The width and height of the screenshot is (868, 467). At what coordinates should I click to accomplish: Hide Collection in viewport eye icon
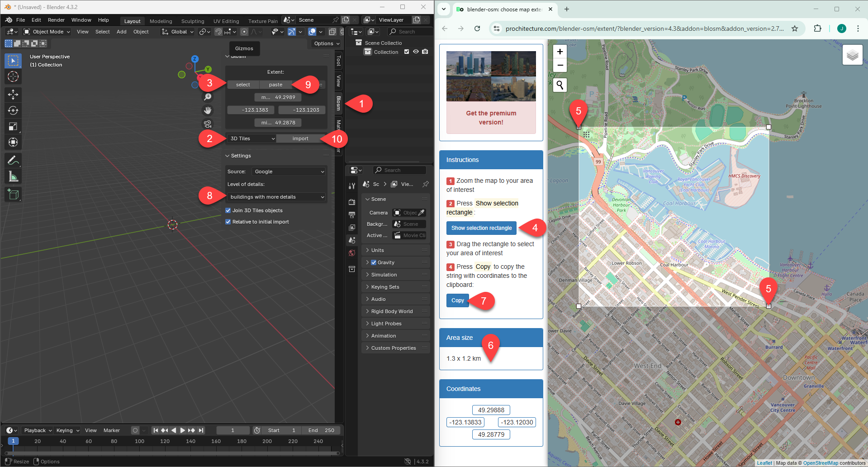pos(416,52)
